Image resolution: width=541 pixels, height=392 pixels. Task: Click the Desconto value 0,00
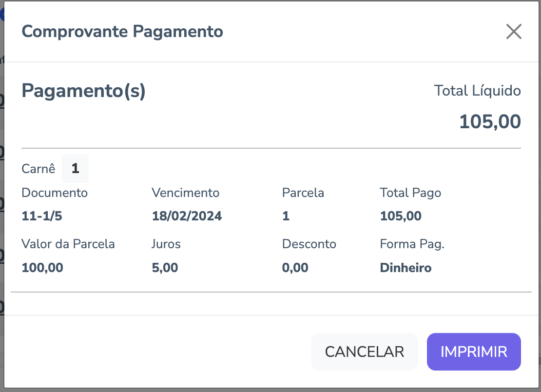coord(295,268)
